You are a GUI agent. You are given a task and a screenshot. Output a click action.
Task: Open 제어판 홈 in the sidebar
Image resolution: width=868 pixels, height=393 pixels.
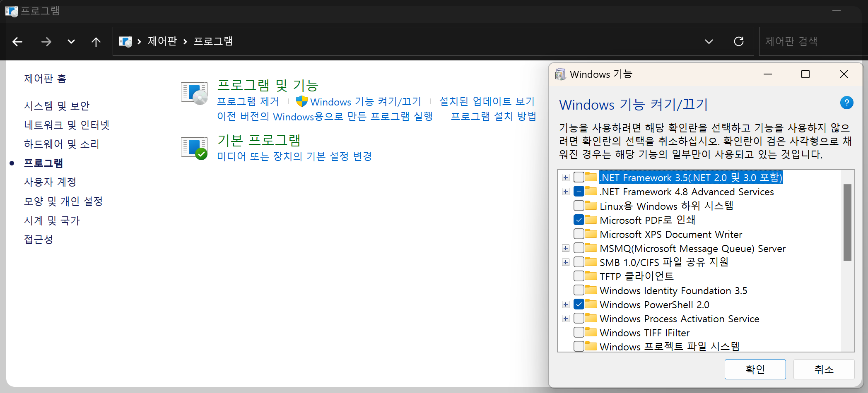[45, 79]
